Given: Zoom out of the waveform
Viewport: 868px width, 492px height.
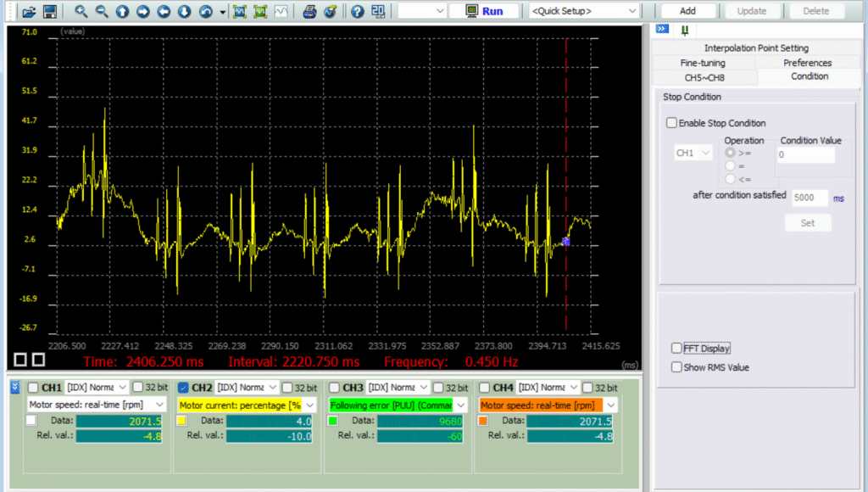Looking at the screenshot, I should pyautogui.click(x=102, y=11).
